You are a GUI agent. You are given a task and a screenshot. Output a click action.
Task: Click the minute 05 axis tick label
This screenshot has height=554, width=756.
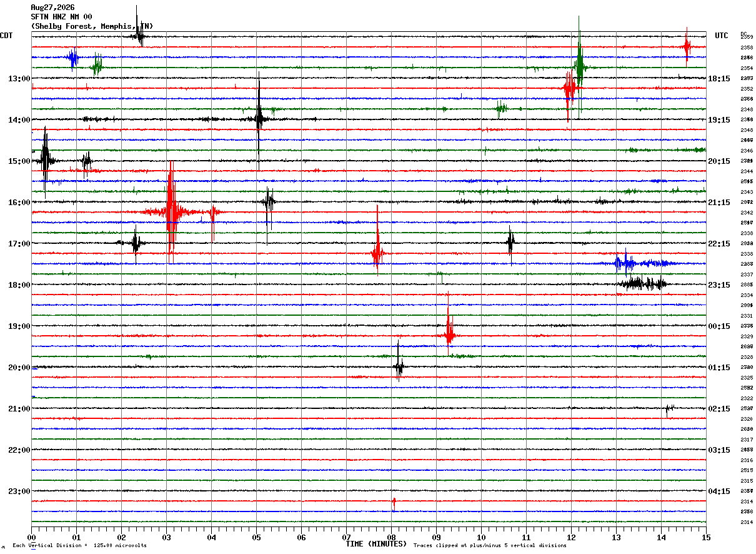coord(256,537)
